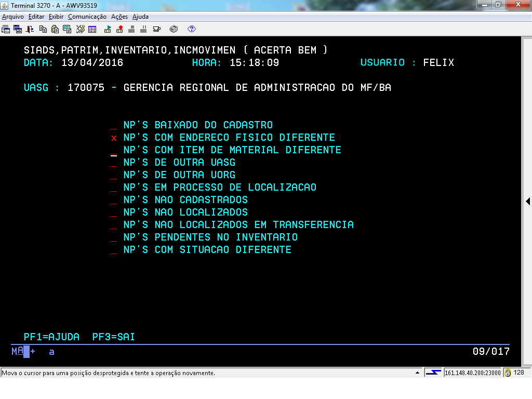Click the Terminal 3270 Java window icon

tap(4, 5)
